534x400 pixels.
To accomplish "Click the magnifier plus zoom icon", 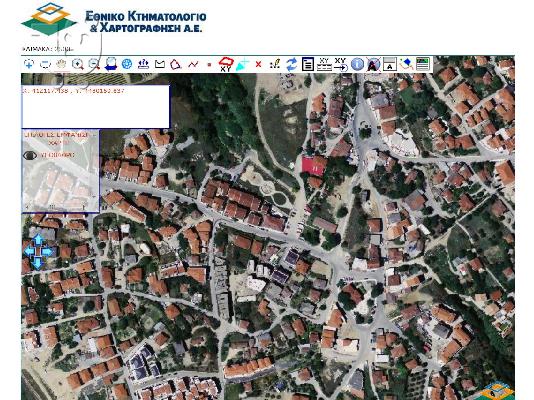I will [78, 64].
